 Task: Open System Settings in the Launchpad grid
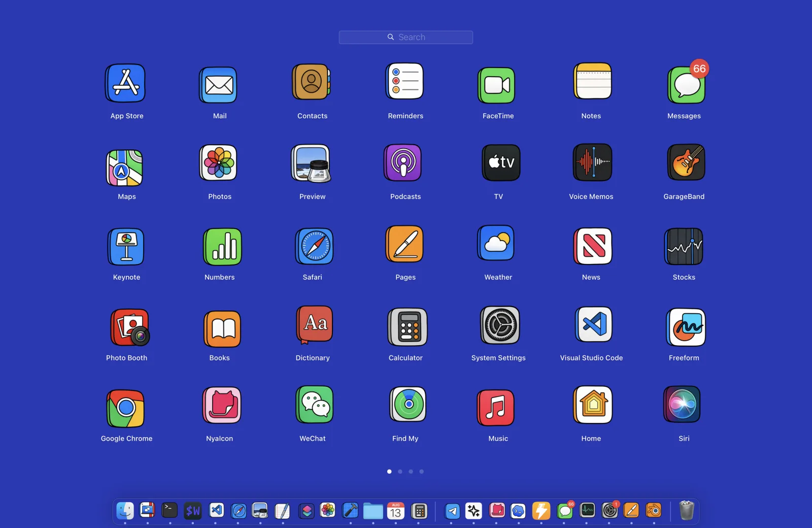[500, 325]
